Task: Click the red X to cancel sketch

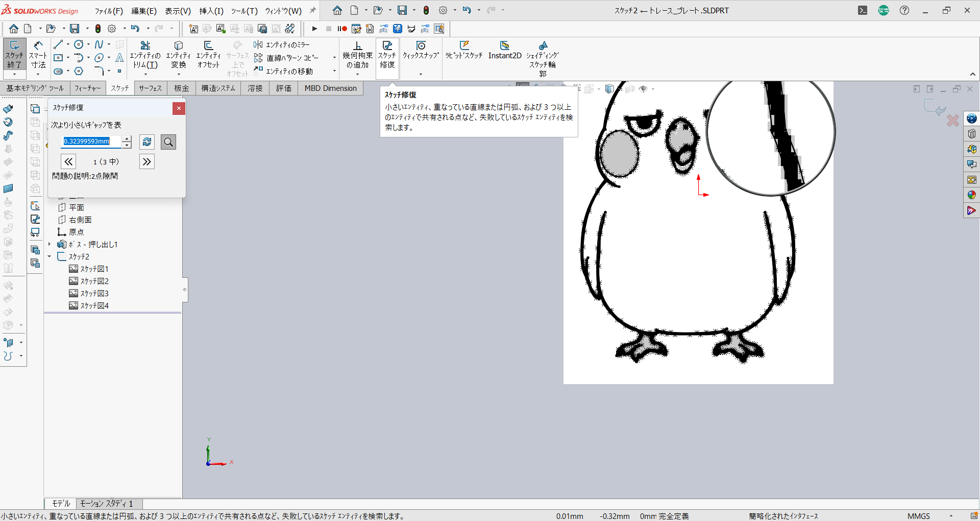Action: pos(952,121)
